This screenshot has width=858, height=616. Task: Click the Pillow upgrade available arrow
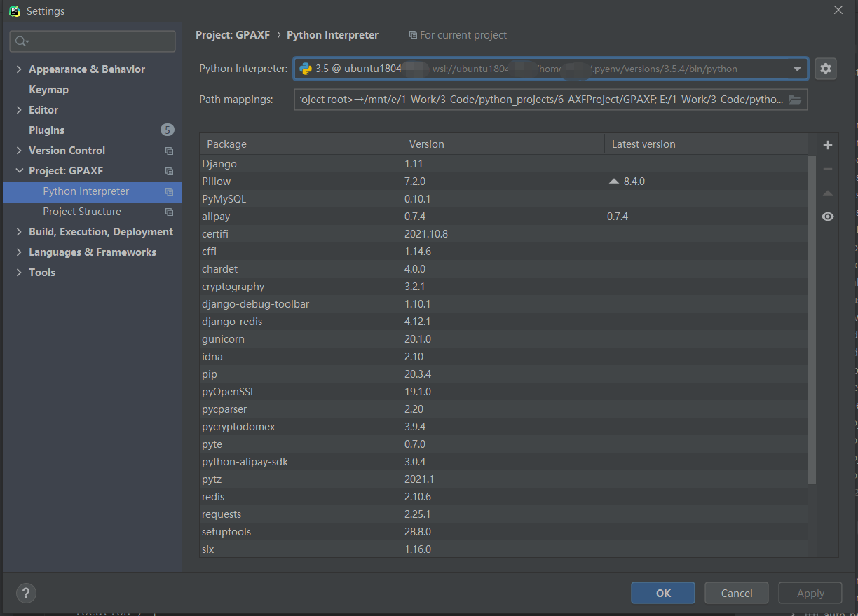click(614, 181)
